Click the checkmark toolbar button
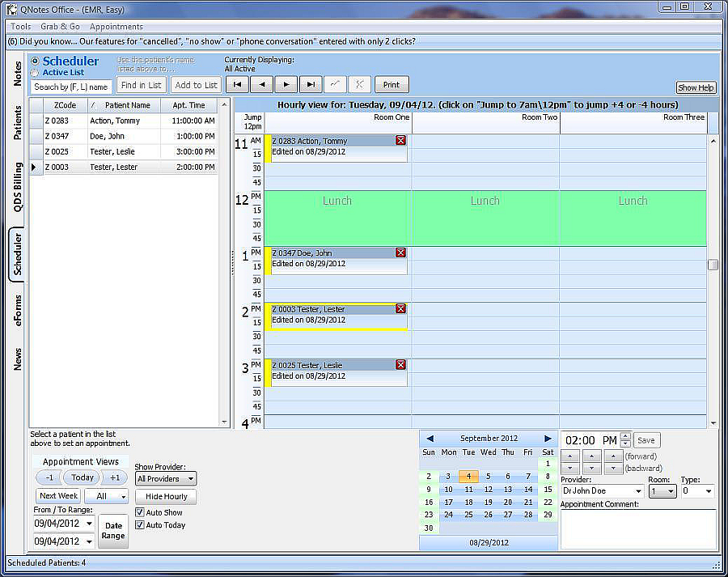728x577 pixels. [x=335, y=84]
